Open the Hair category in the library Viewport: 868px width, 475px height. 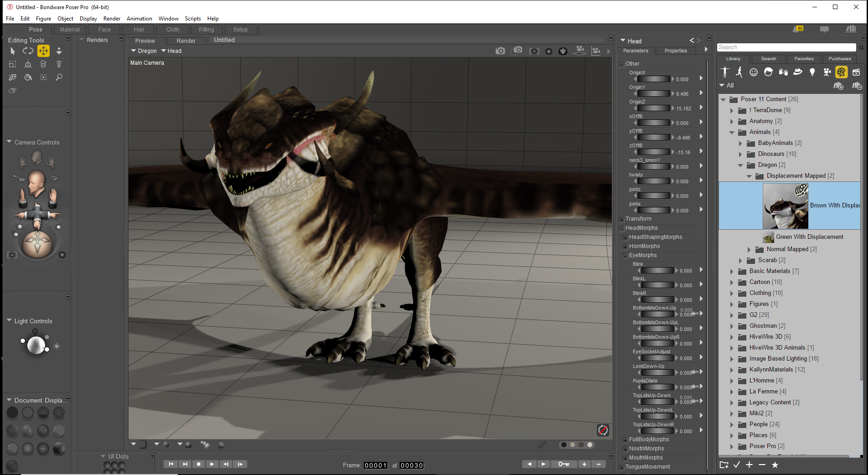tap(768, 72)
